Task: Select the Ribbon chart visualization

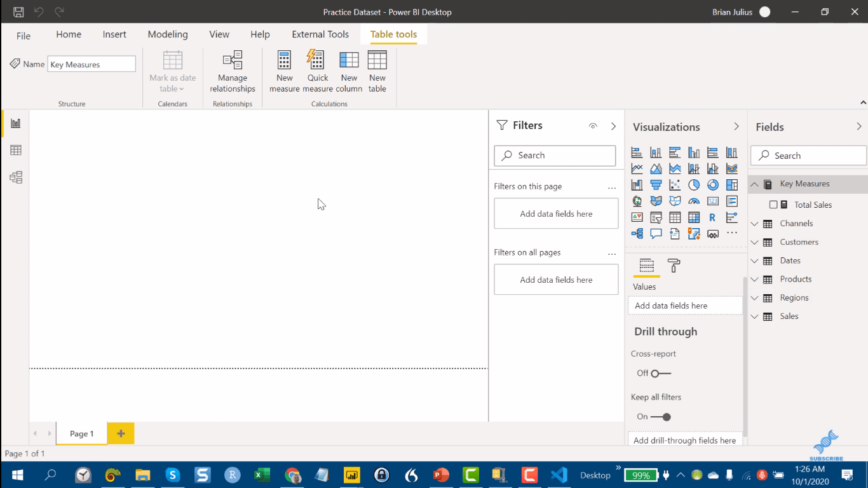Action: coord(732,168)
